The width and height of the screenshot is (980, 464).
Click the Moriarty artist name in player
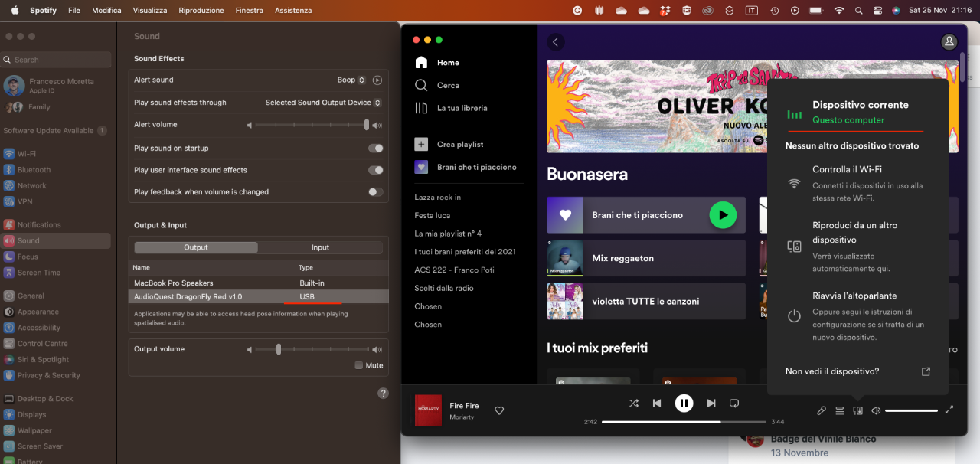pos(462,417)
